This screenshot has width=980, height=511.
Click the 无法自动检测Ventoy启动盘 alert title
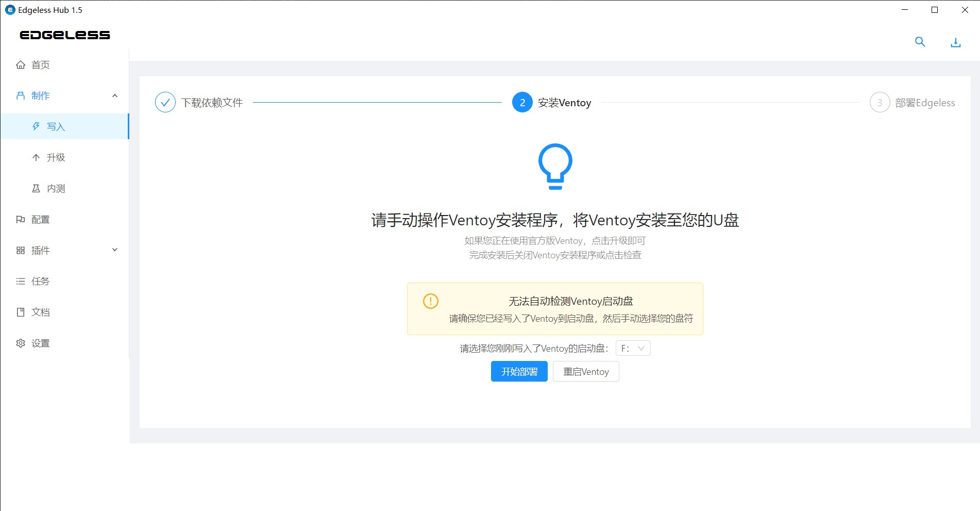pos(571,301)
